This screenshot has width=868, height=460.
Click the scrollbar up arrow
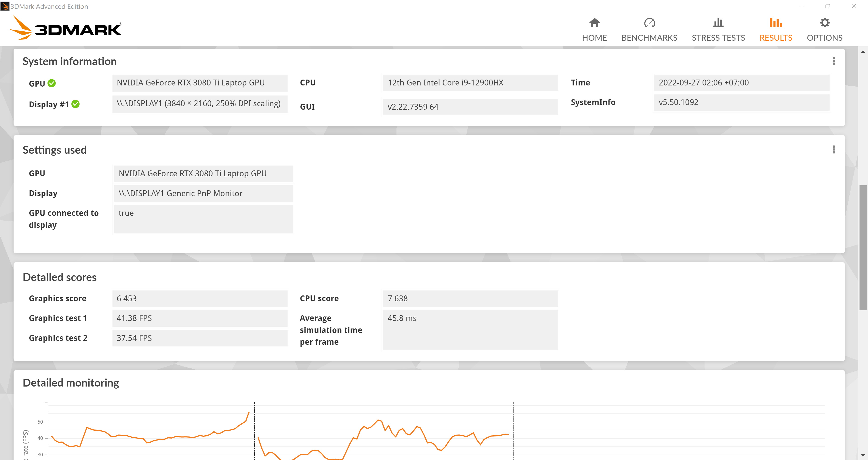pyautogui.click(x=863, y=52)
